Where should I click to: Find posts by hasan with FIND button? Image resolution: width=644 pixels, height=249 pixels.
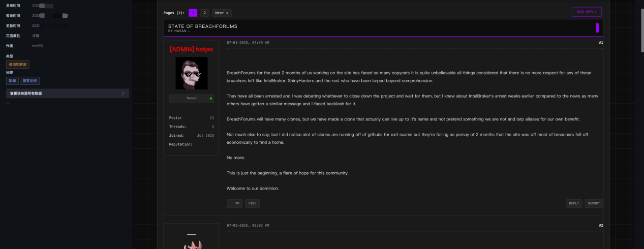252,203
